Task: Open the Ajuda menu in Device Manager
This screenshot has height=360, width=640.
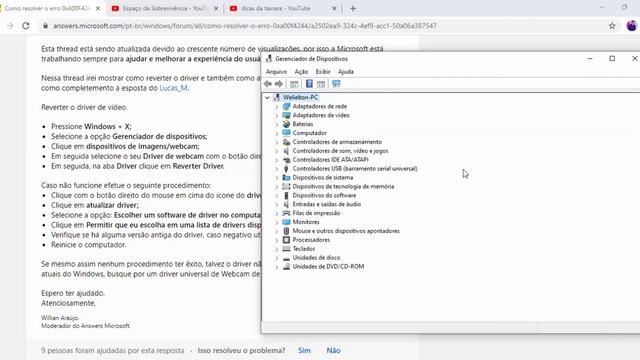Action: coord(346,71)
